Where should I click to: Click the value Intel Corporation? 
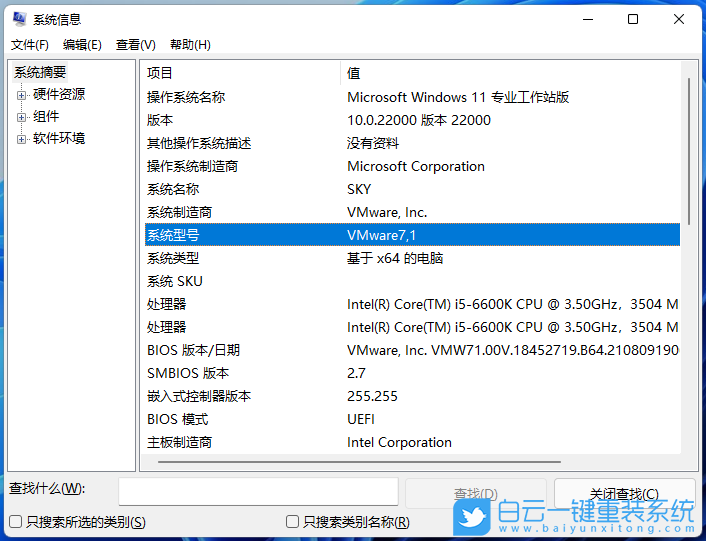coord(399,442)
